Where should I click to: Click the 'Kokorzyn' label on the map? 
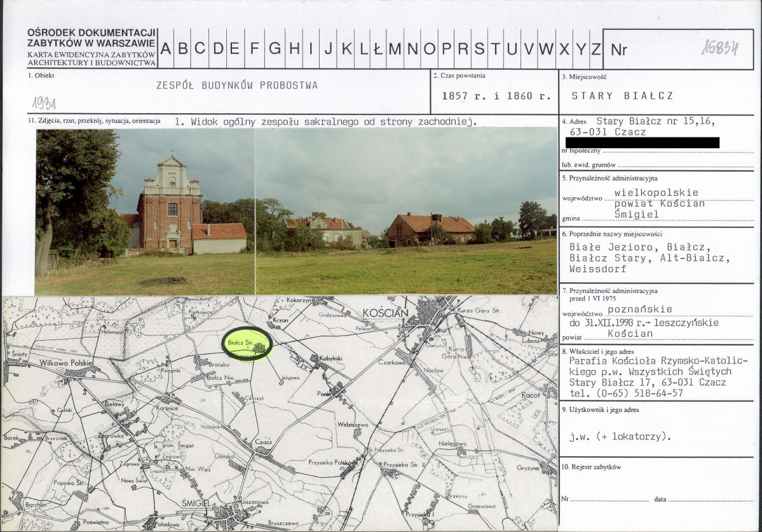[x=299, y=300]
